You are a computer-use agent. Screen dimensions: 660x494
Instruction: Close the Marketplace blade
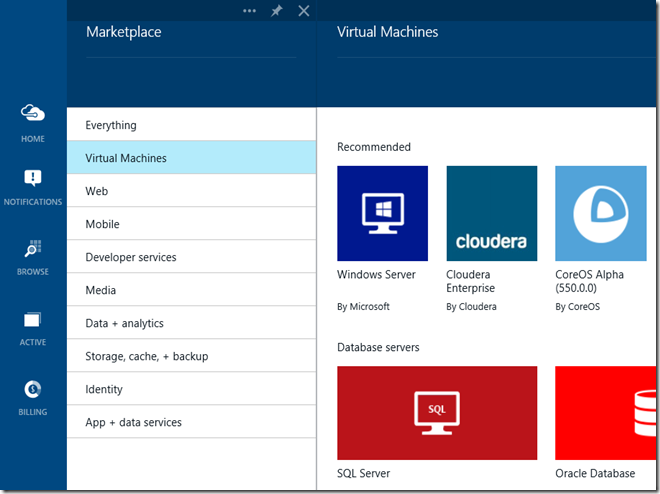[x=304, y=11]
